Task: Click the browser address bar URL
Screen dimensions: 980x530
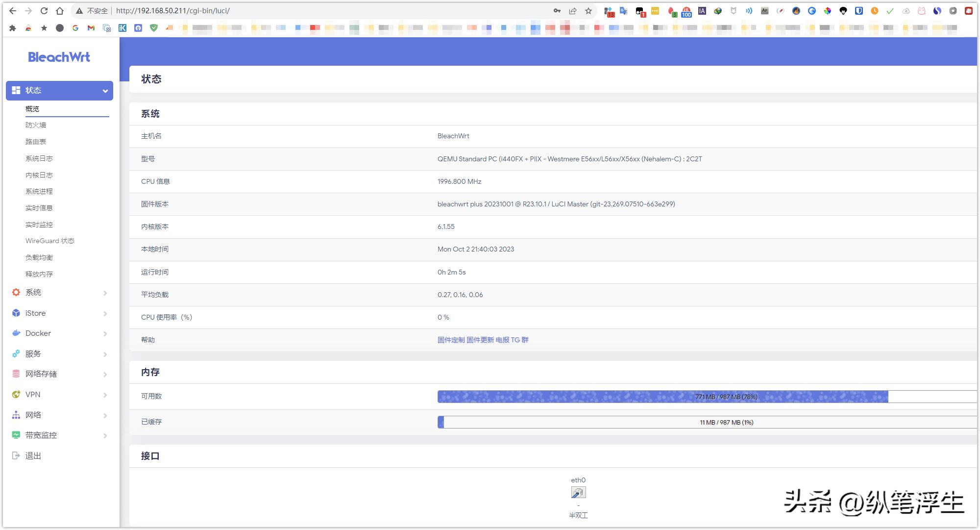Action: tap(173, 11)
